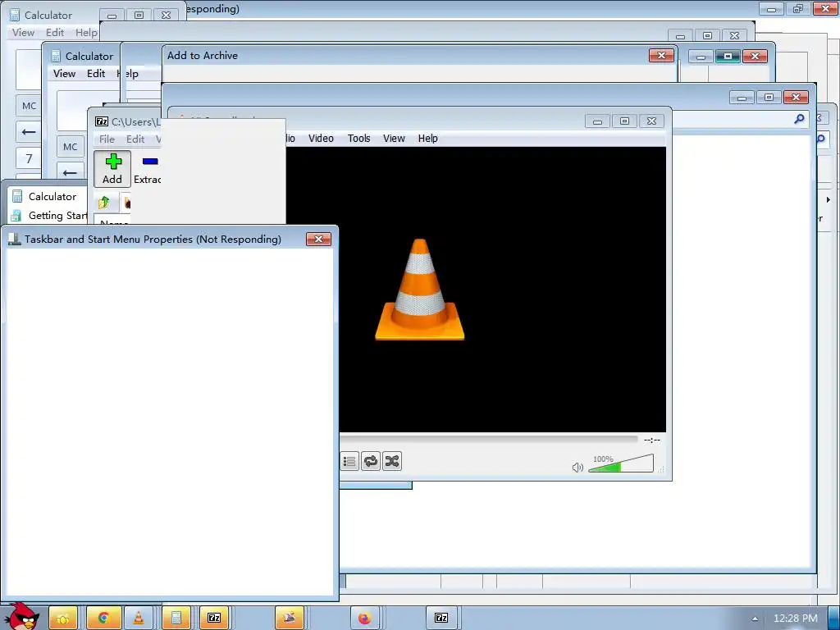The image size is (840, 630).
Task: Mute audio with VLC speaker icon
Action: pyautogui.click(x=577, y=468)
